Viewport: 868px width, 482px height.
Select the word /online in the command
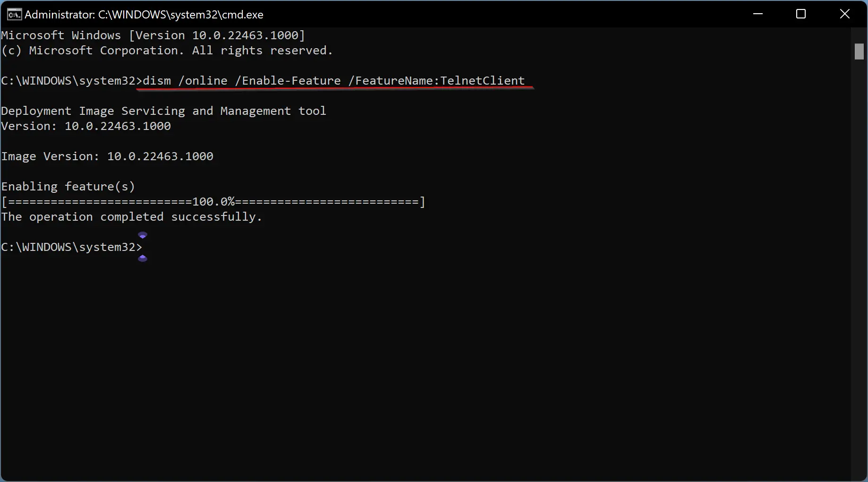(x=203, y=80)
